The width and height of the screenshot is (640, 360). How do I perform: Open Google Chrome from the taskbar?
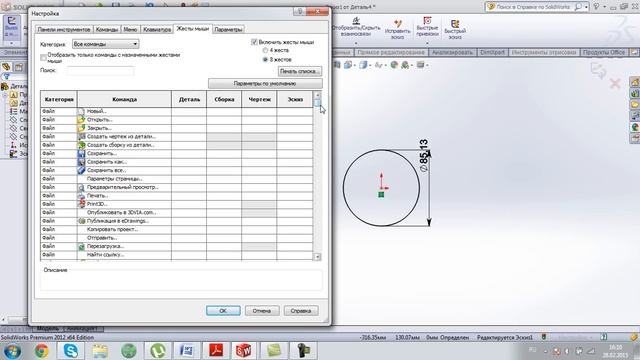click(x=41, y=350)
